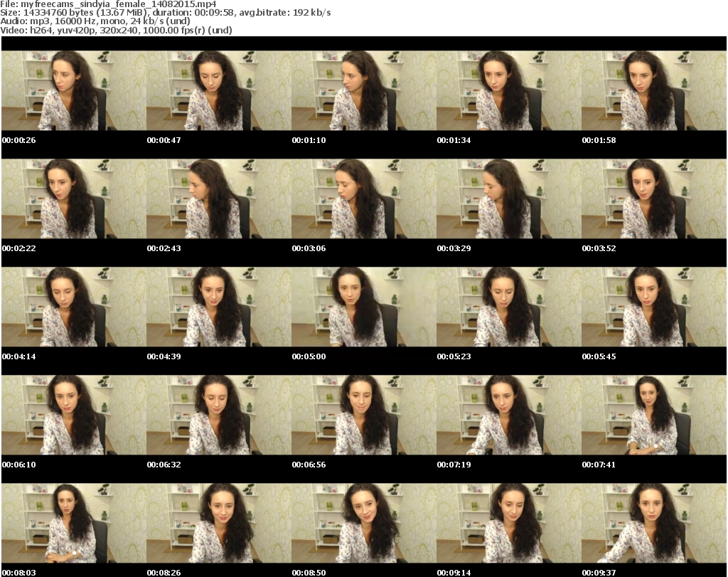Select the thumbnail frame at 00:01:58
Screen dimensions: 728x577
pyautogui.click(x=654, y=90)
